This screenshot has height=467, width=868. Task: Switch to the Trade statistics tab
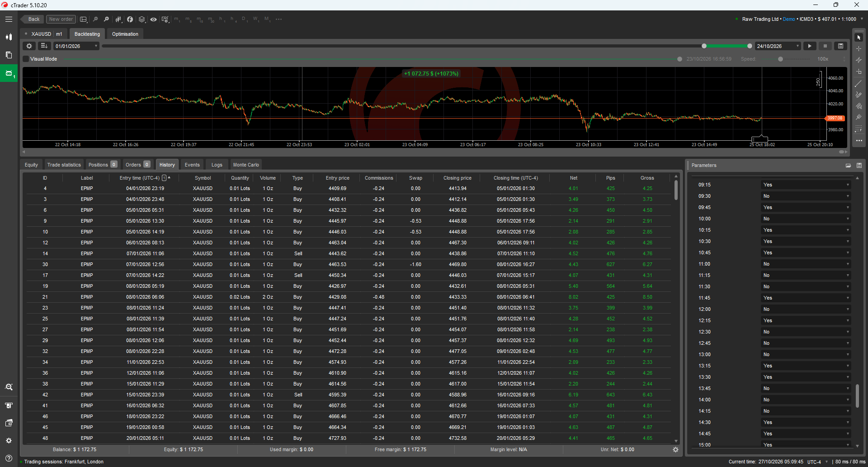(64, 165)
